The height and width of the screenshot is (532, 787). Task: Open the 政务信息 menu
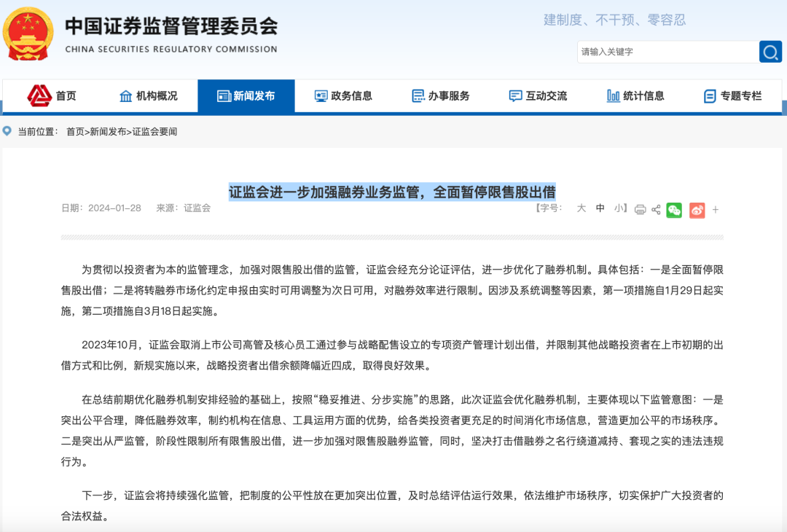[x=343, y=95]
